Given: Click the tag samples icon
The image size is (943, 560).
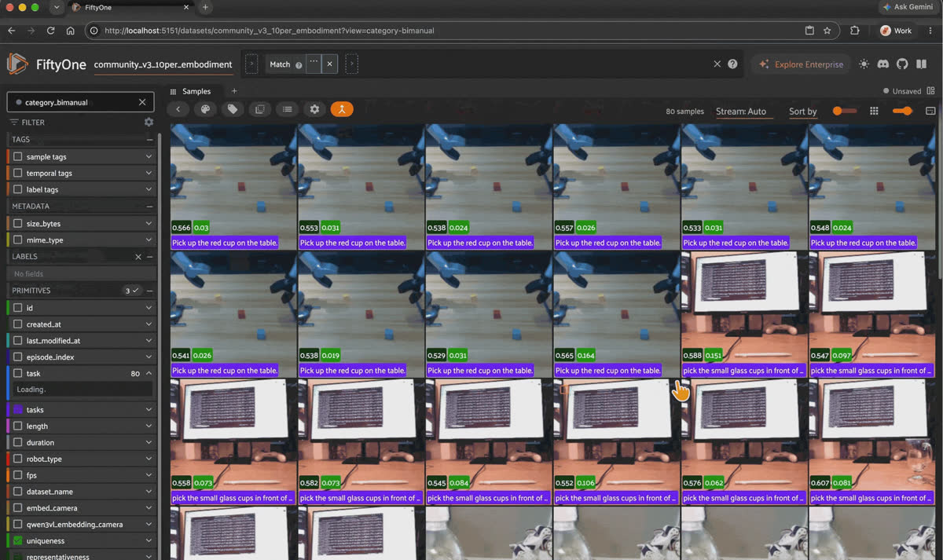Looking at the screenshot, I should [x=233, y=109].
